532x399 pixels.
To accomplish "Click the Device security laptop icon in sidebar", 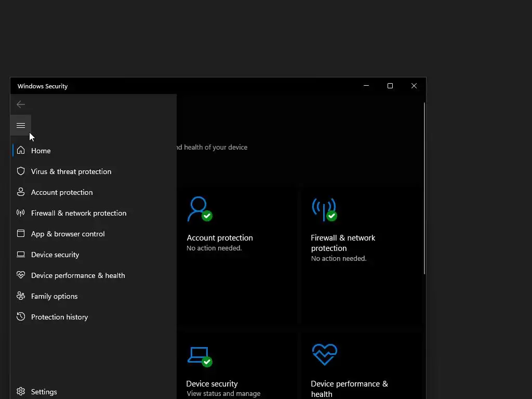I will click(x=21, y=255).
